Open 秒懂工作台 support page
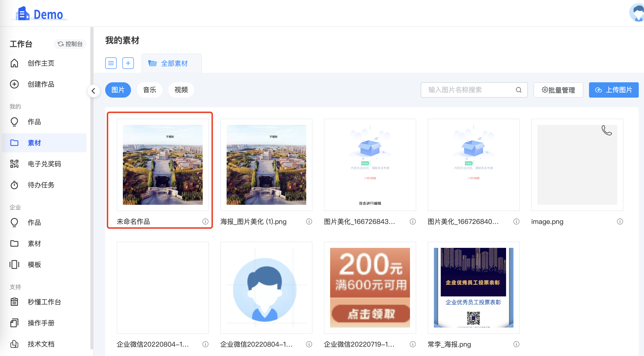Viewport: 644px width, 356px height. (x=44, y=302)
